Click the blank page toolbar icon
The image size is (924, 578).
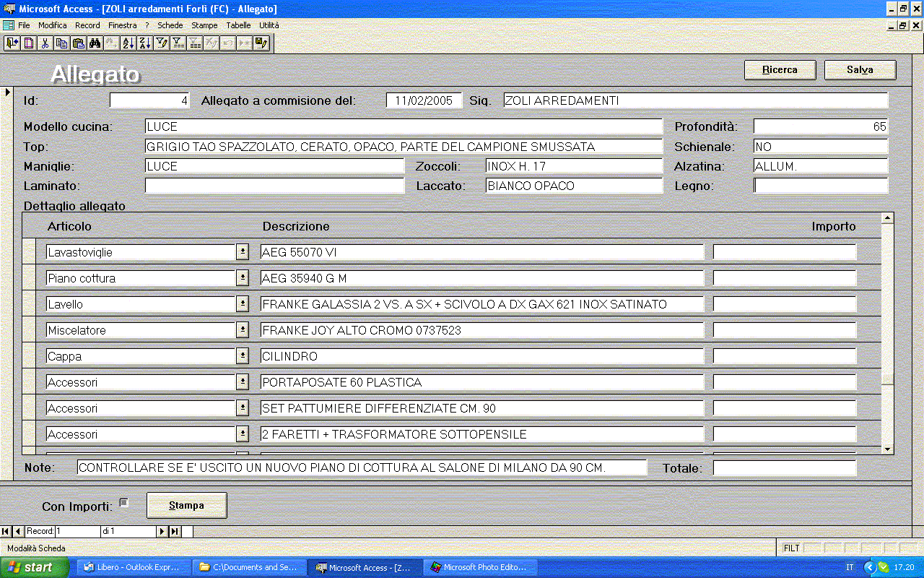[29, 43]
